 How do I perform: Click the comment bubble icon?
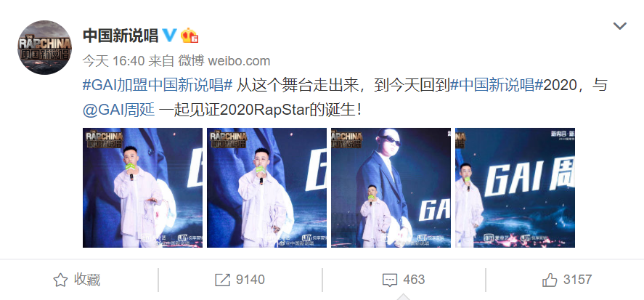click(389, 280)
